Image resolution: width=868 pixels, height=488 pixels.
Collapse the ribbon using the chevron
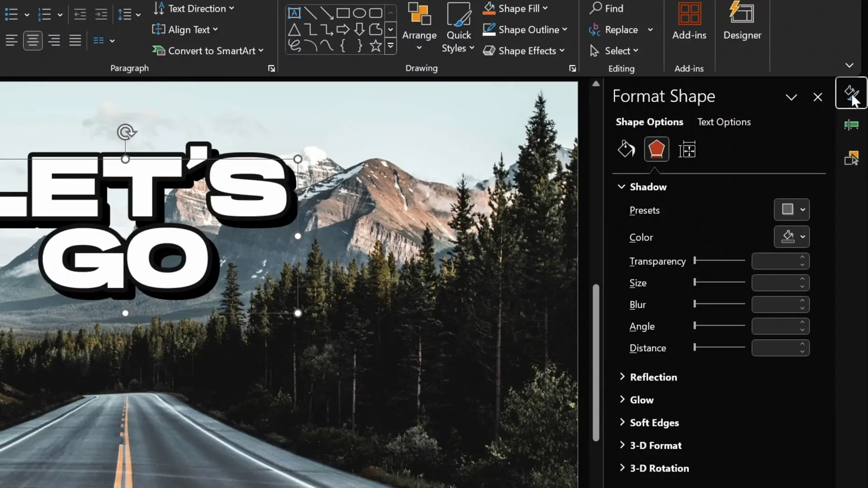pyautogui.click(x=849, y=66)
